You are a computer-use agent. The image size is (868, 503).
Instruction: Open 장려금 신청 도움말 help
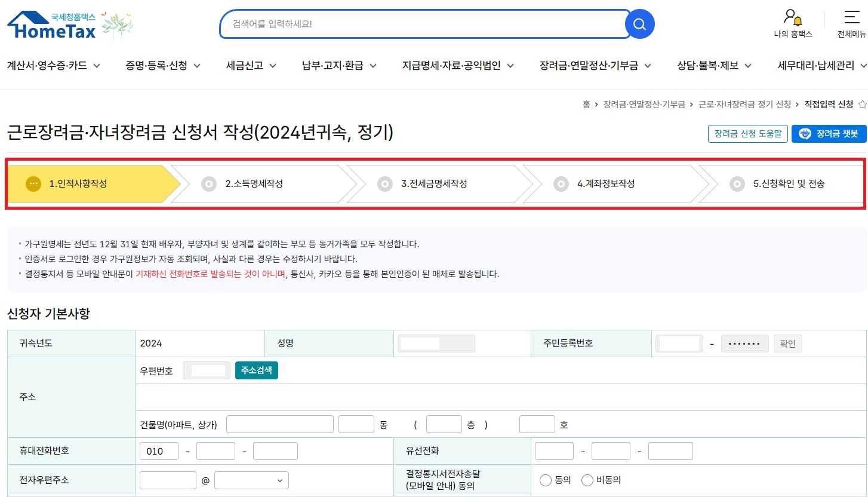pos(747,134)
